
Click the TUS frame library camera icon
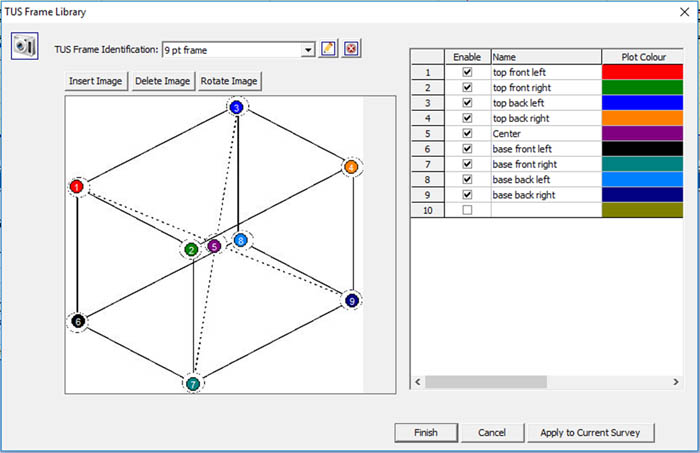[24, 47]
